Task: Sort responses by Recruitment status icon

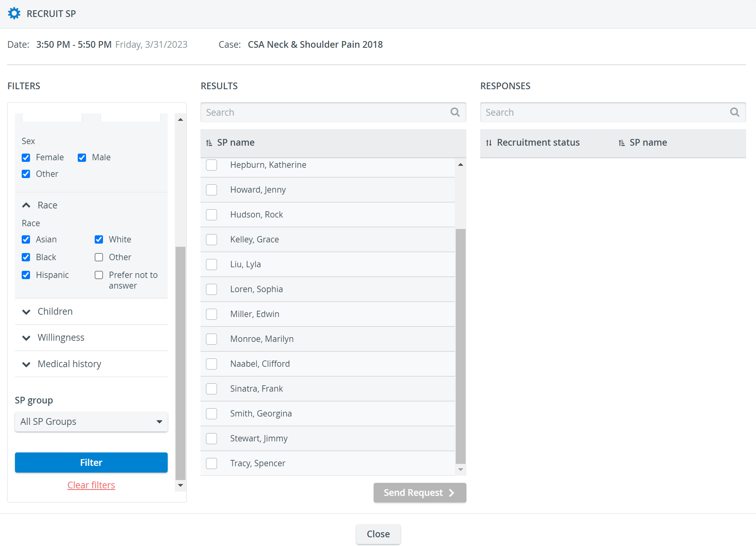Action: (x=489, y=143)
